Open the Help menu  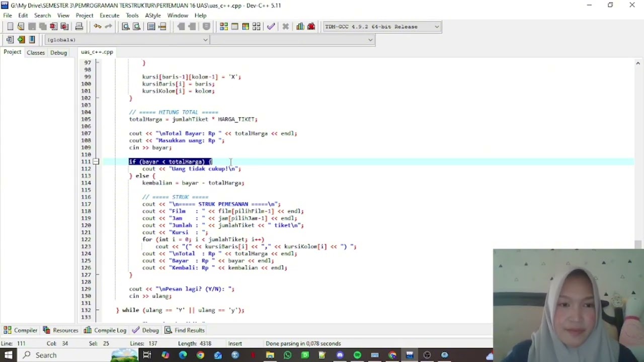(x=200, y=16)
